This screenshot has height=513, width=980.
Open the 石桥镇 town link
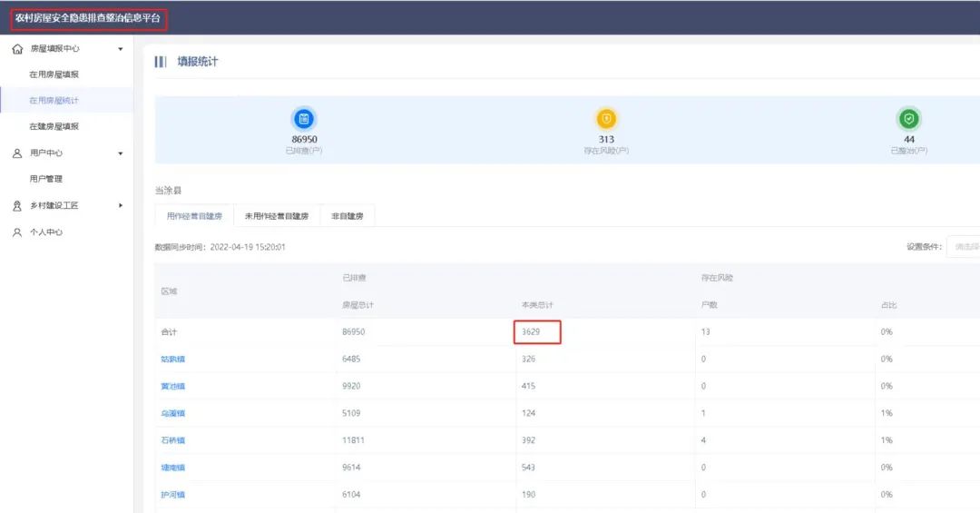172,440
